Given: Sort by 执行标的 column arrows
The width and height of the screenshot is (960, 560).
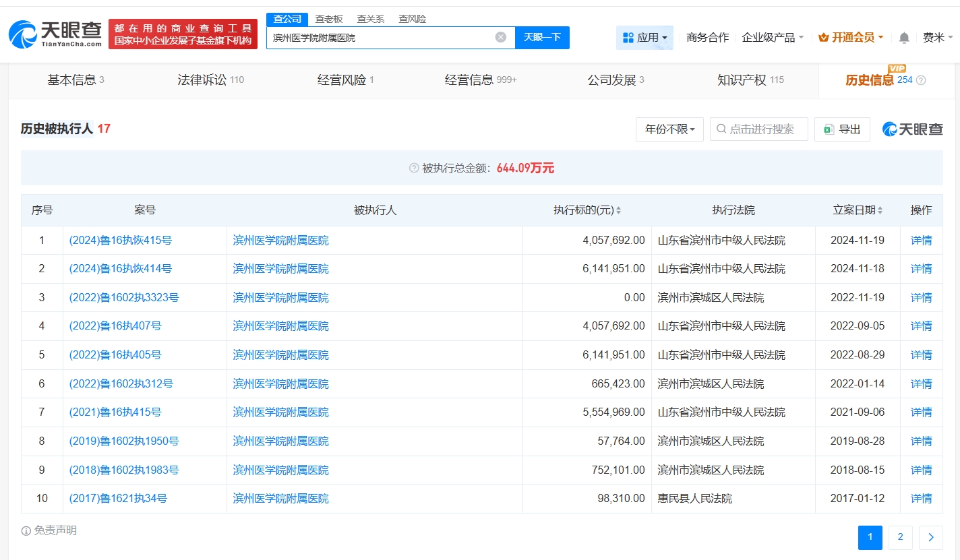Looking at the screenshot, I should (x=618, y=210).
